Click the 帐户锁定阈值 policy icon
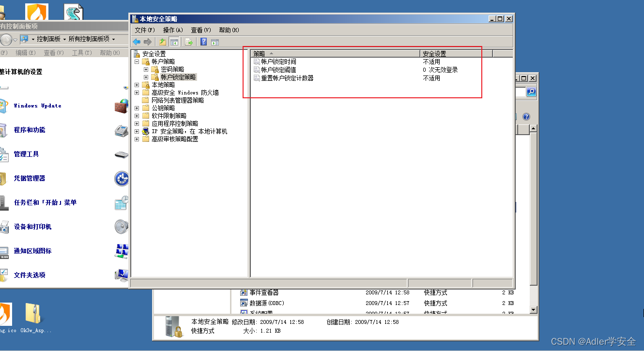 (257, 70)
